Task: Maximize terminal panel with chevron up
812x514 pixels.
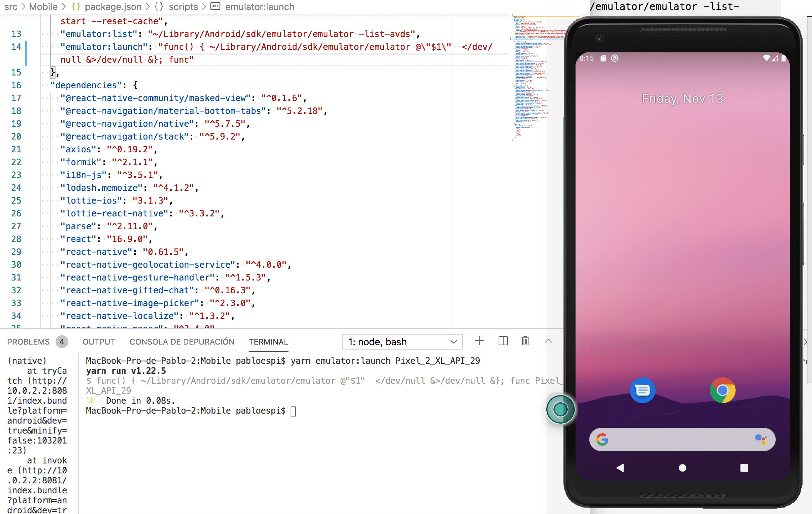Action: click(x=548, y=341)
